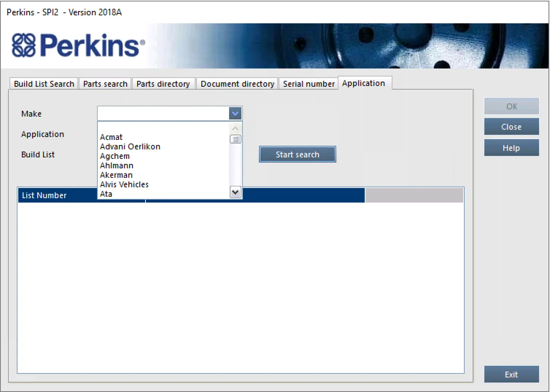The height and width of the screenshot is (392, 550).
Task: Choose Akerman from the dropdown list
Action: point(116,175)
